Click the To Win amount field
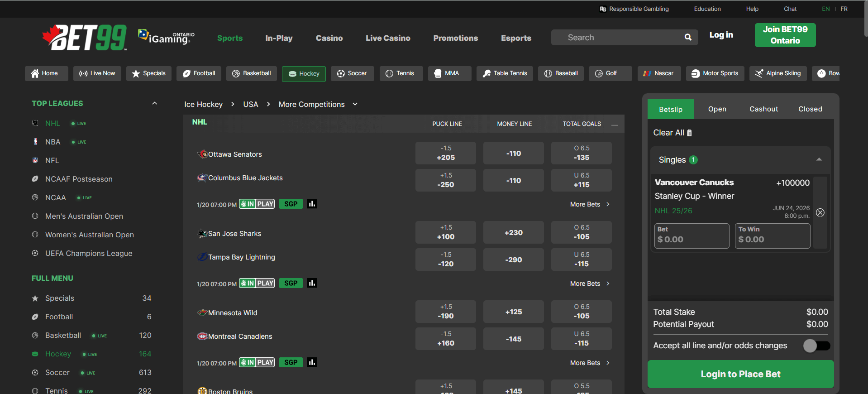Screen dimensions: 868x394 pos(773,235)
